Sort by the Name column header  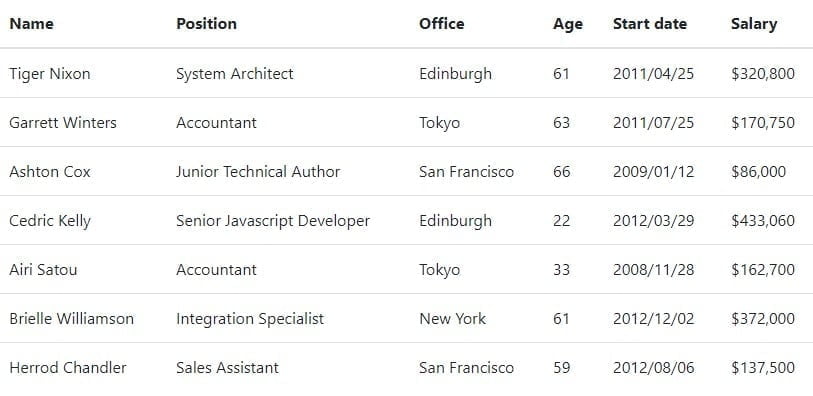click(31, 24)
